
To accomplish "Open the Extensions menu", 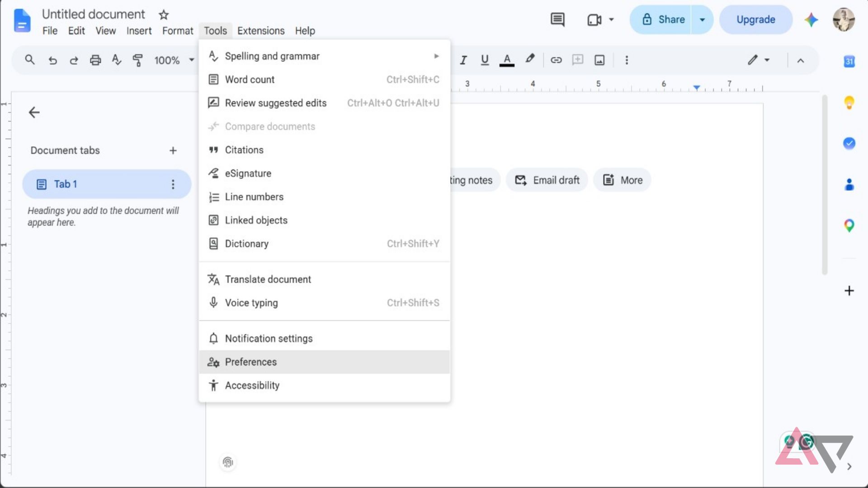I will [261, 31].
